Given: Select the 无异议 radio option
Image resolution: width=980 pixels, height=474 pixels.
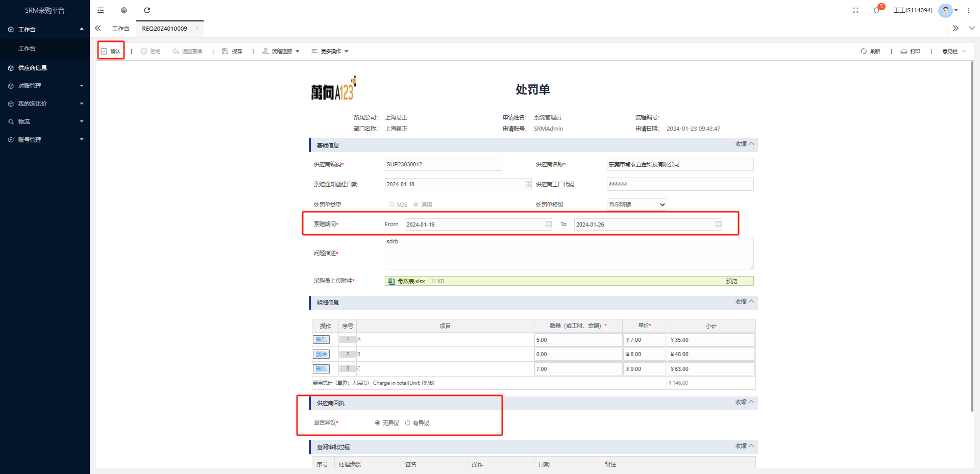Looking at the screenshot, I should (378, 423).
